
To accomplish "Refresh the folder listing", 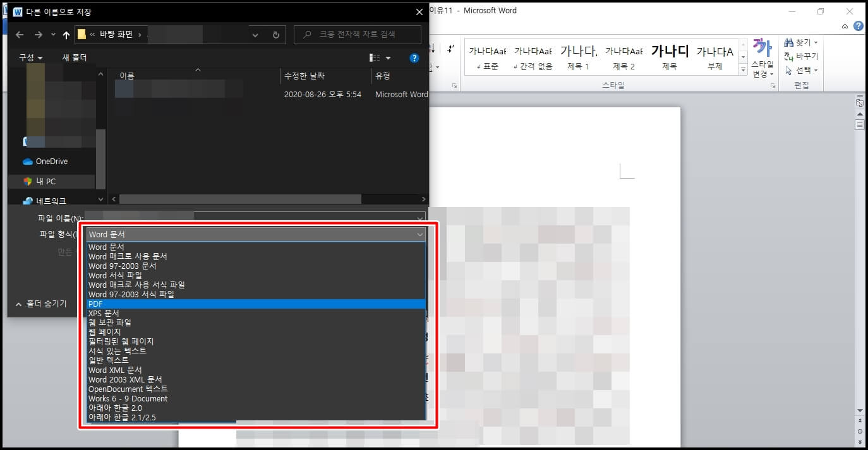I will [x=275, y=35].
